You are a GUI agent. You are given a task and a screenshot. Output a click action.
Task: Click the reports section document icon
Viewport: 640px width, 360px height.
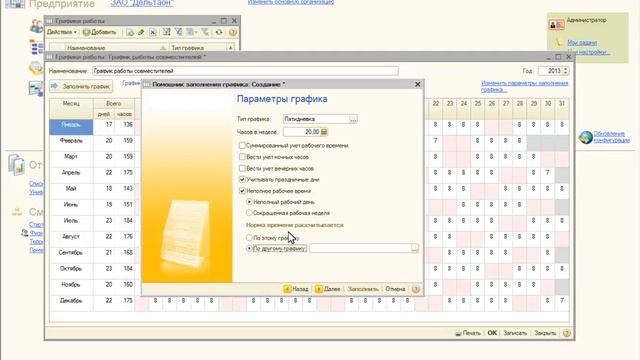coord(17,164)
